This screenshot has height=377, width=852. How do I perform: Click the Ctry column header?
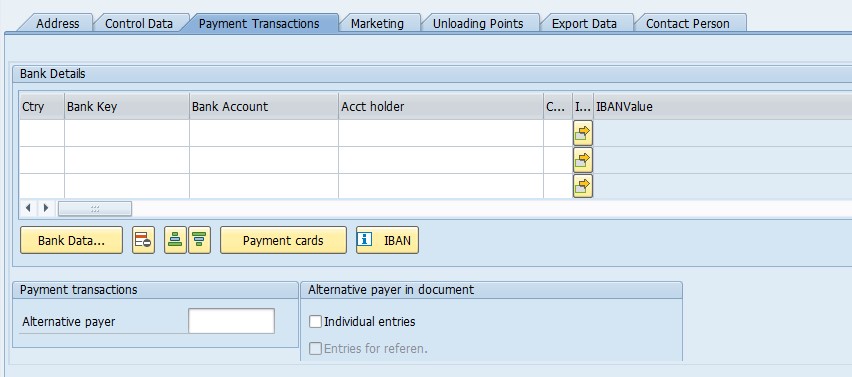coord(42,107)
